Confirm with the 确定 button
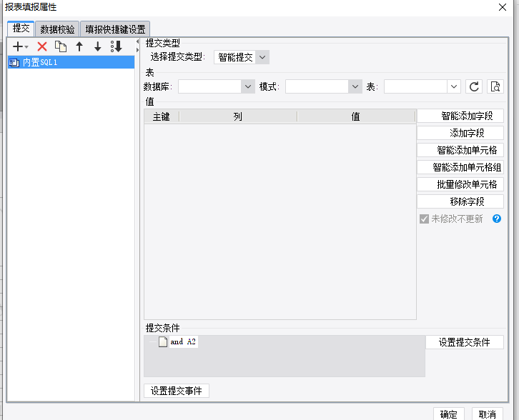519x420 pixels. pyautogui.click(x=448, y=414)
